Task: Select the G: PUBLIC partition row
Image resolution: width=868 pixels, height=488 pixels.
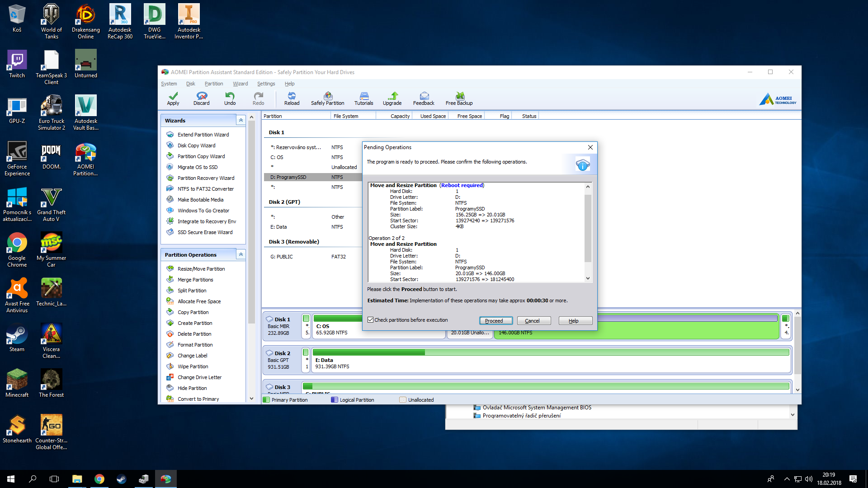Action: tap(313, 257)
